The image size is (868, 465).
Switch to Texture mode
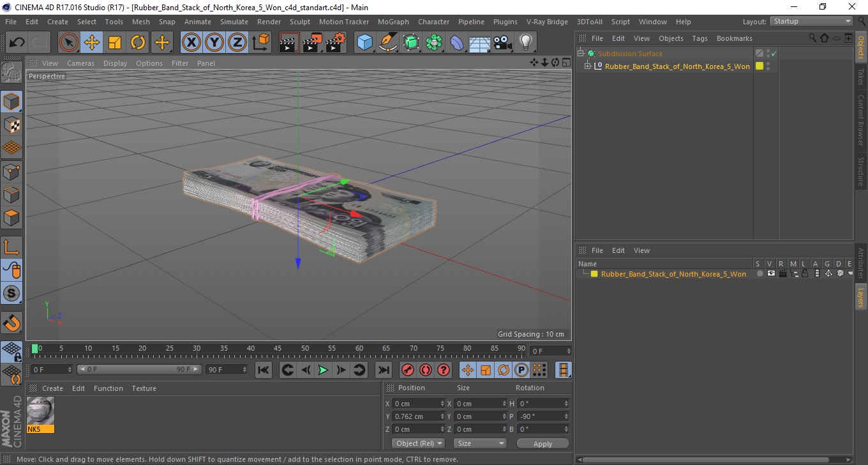click(x=11, y=125)
